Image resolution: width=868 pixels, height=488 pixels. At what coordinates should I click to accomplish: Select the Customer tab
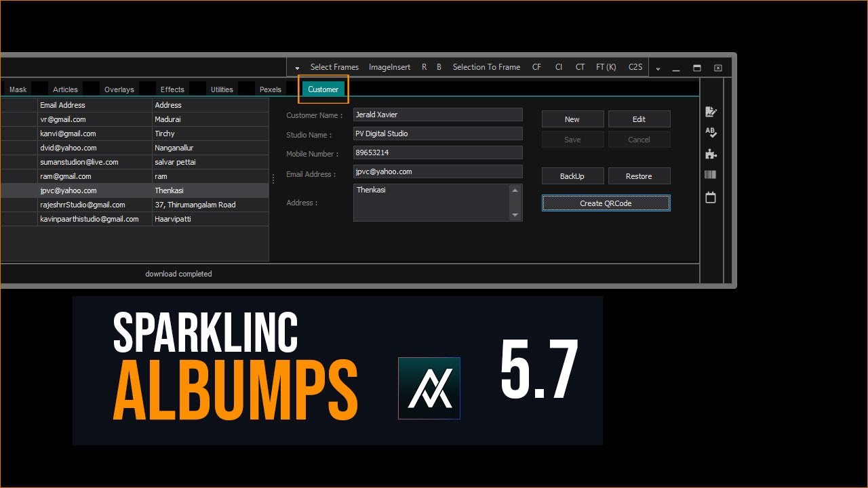[x=323, y=89]
